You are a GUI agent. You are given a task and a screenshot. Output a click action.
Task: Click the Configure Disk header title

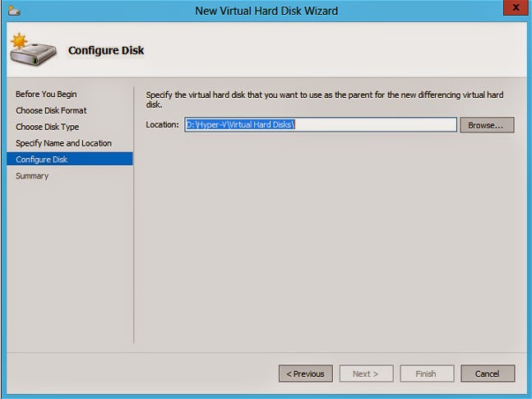point(106,50)
